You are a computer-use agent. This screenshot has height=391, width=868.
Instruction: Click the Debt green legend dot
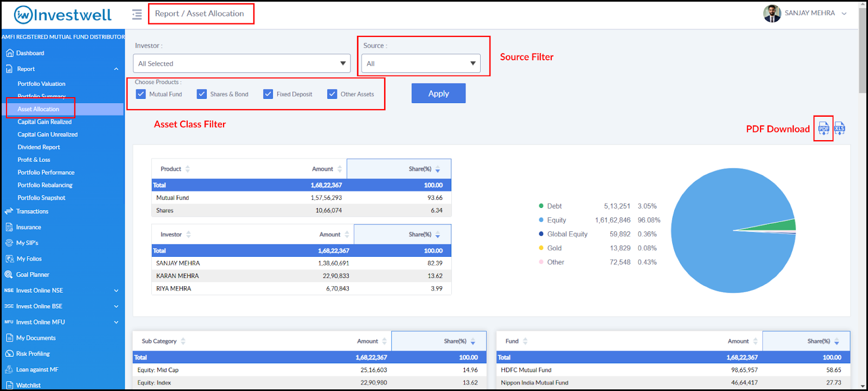pyautogui.click(x=541, y=206)
